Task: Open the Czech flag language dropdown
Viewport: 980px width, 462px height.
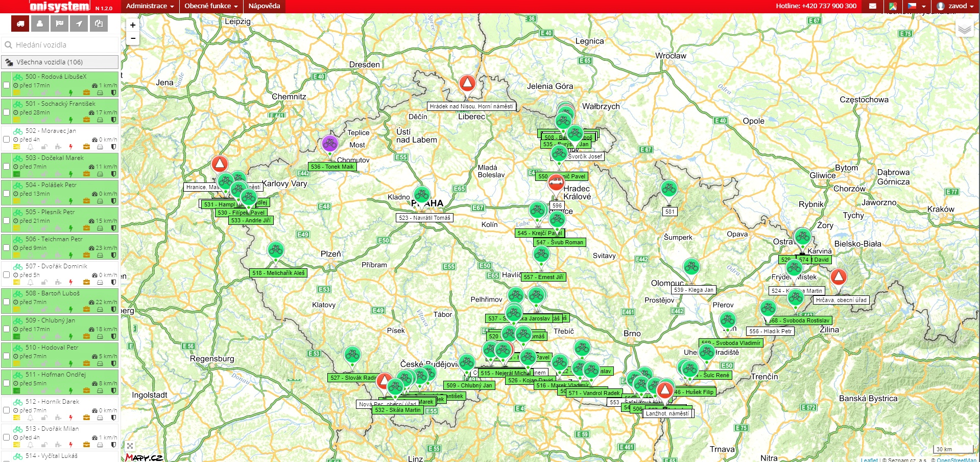Action: point(917,6)
